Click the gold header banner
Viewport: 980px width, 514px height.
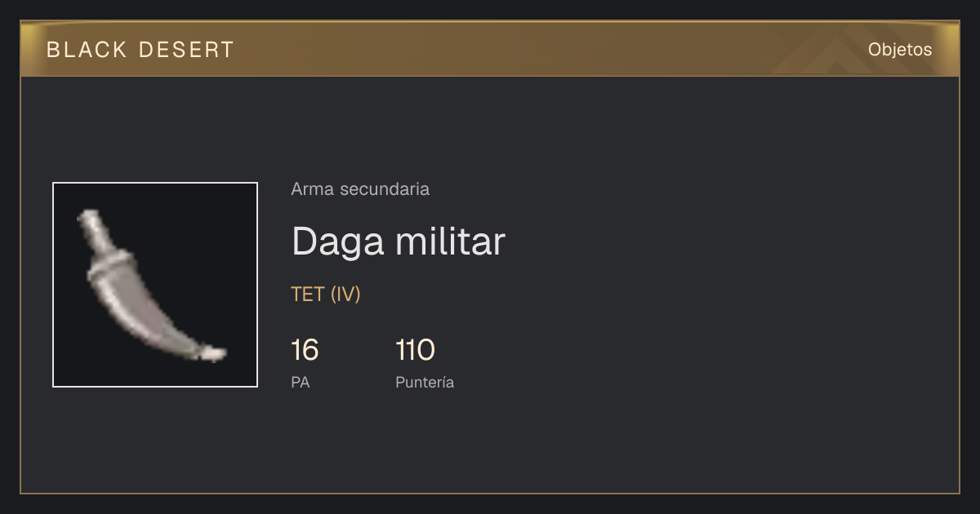tap(490, 49)
